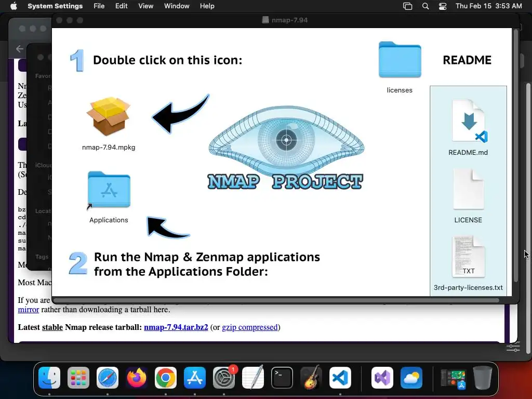Screen dimensions: 532x399
Task: Open Terminal from the Dock
Action: [282, 378]
